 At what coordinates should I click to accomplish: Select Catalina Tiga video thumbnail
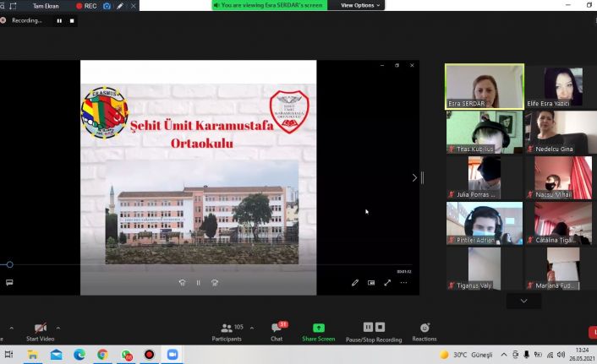click(x=563, y=223)
